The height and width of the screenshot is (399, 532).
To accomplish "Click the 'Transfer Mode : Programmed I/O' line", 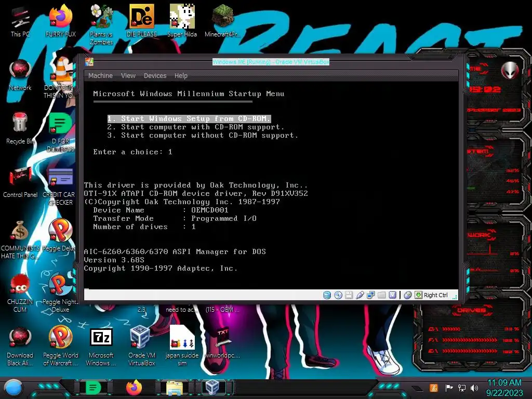I will pos(175,218).
